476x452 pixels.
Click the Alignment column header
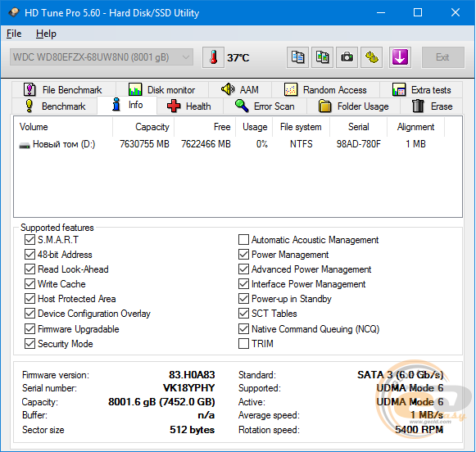pos(416,127)
